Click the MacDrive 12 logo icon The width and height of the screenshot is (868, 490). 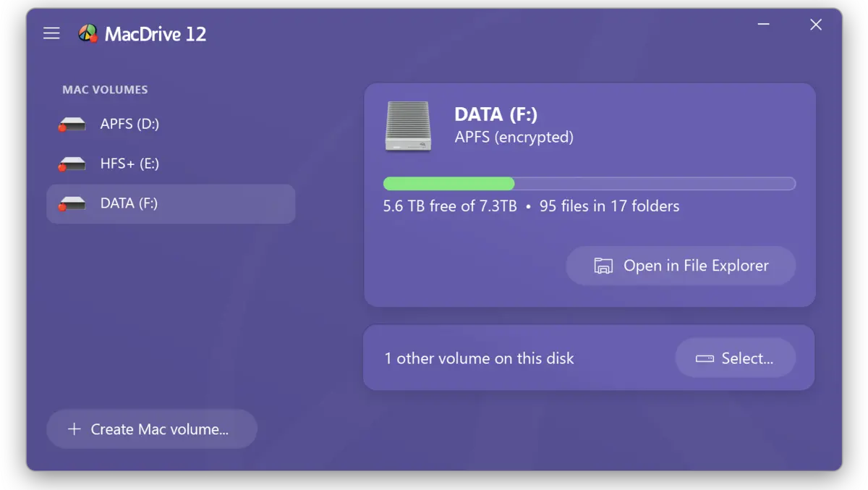[x=88, y=33]
